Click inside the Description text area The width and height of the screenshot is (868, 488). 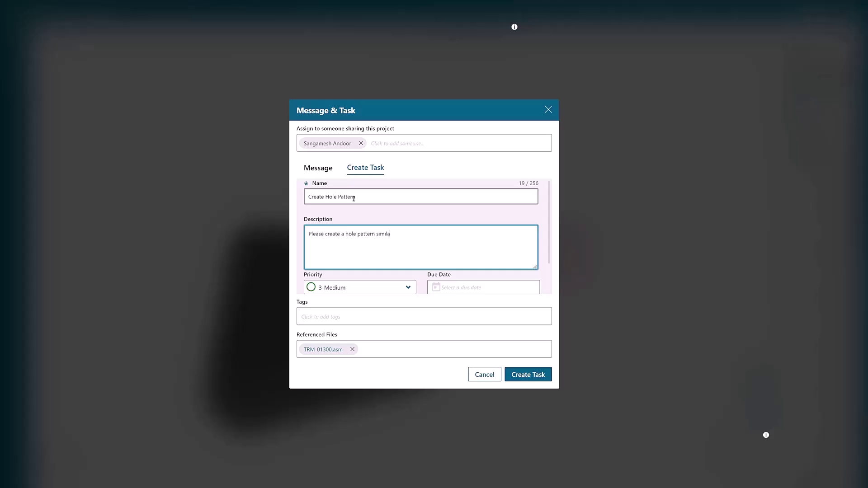point(420,247)
